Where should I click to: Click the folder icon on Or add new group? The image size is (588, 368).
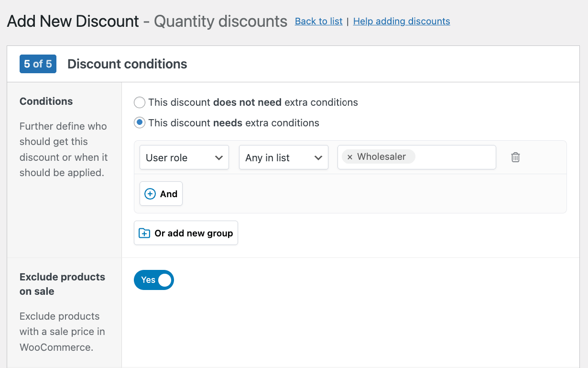[x=144, y=233]
